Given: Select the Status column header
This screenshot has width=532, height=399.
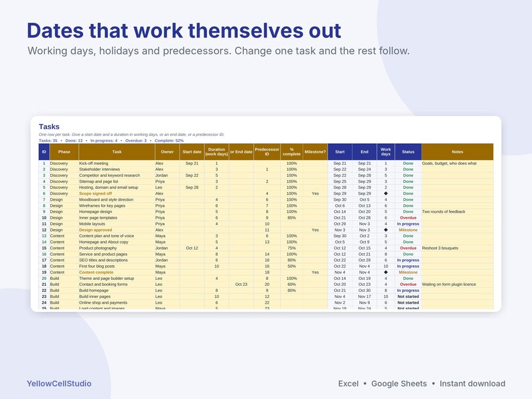Looking at the screenshot, I should pos(408,152).
